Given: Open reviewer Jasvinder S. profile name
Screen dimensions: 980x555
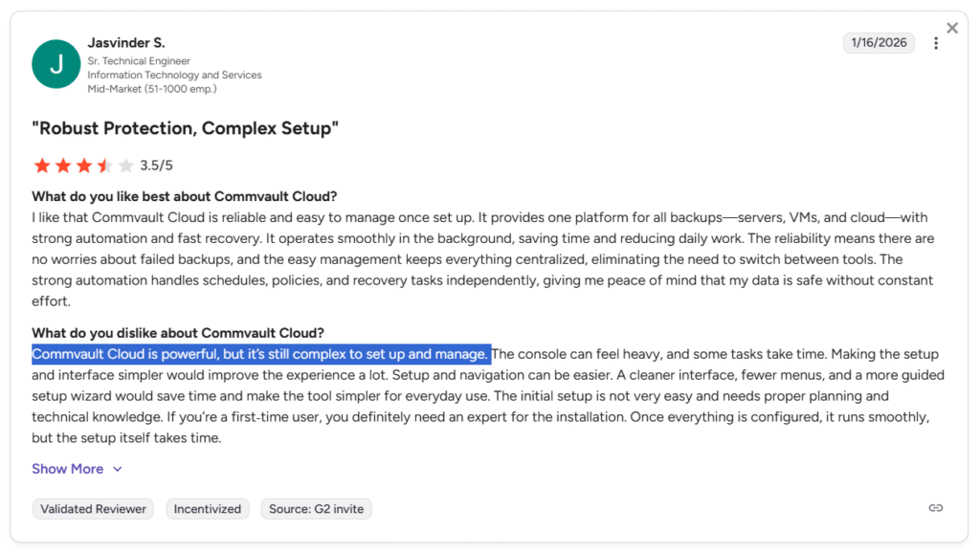Looking at the screenshot, I should 126,43.
